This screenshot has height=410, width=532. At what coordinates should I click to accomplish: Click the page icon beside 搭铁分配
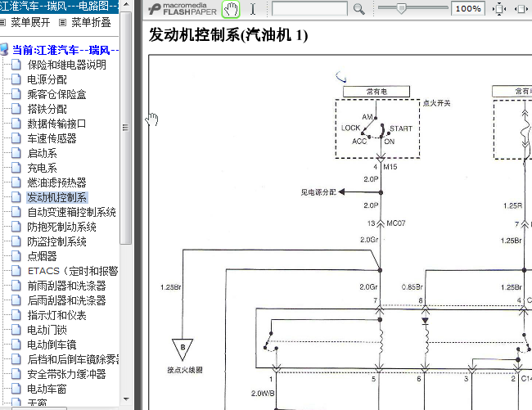(x=16, y=109)
